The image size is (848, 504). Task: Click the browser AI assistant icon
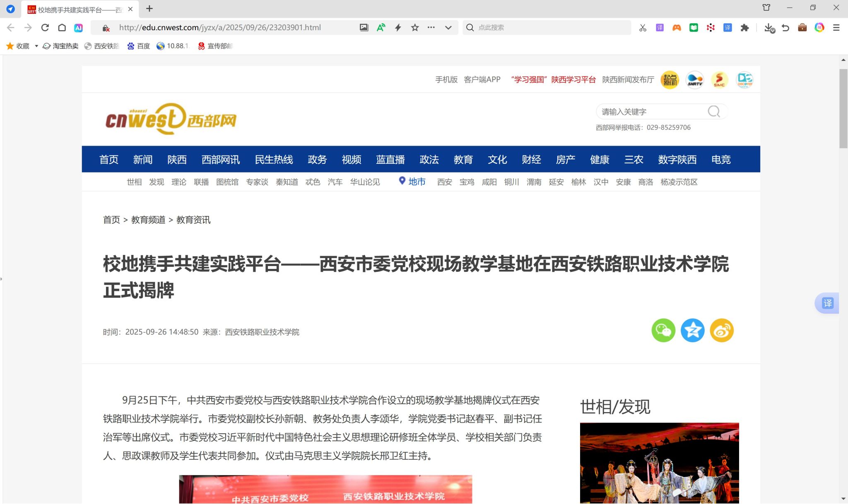(x=78, y=28)
